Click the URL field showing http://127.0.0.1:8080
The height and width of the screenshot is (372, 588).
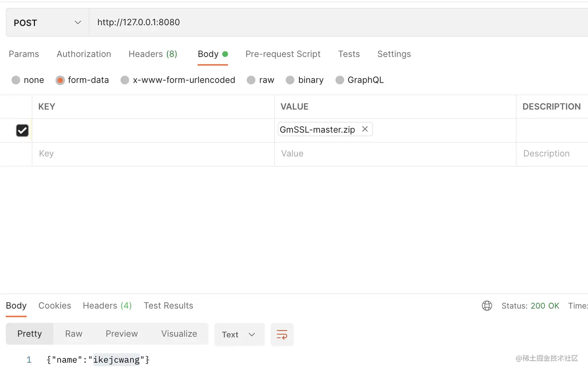coord(194,22)
